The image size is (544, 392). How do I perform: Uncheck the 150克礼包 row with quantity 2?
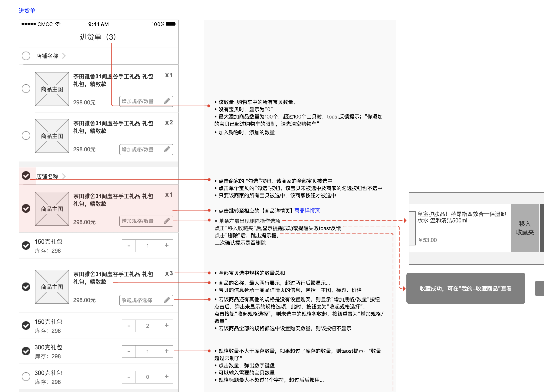point(26,326)
